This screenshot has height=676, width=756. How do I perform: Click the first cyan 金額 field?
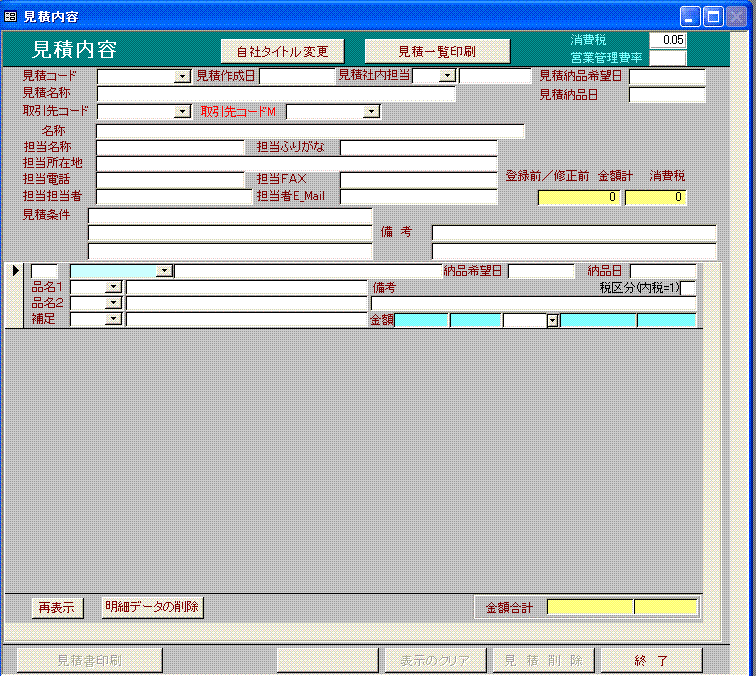click(421, 320)
